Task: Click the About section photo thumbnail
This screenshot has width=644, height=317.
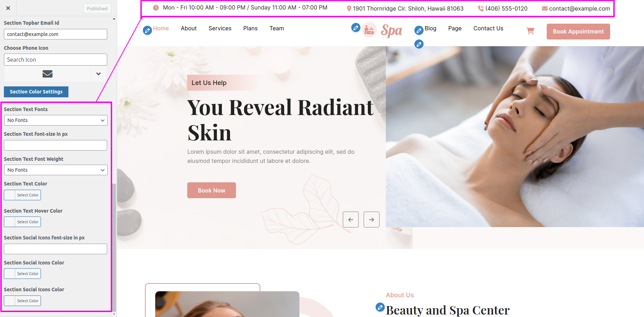Action: [x=227, y=304]
